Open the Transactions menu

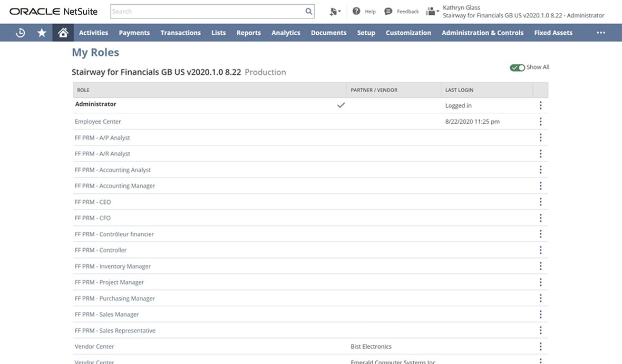click(x=180, y=33)
